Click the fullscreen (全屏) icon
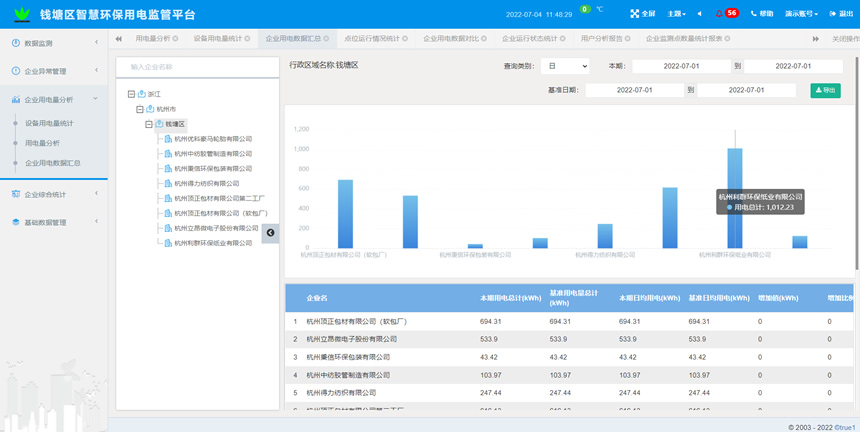Screen dimensions: 860x432 click(x=634, y=14)
